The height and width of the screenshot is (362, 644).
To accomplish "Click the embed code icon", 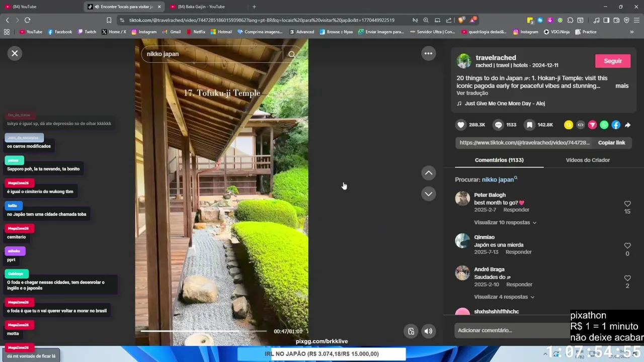I will (x=580, y=125).
